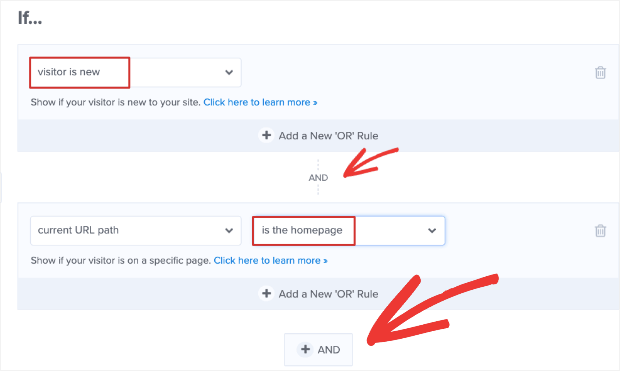
Task: Click the 'If...' heading text
Action: [x=30, y=18]
